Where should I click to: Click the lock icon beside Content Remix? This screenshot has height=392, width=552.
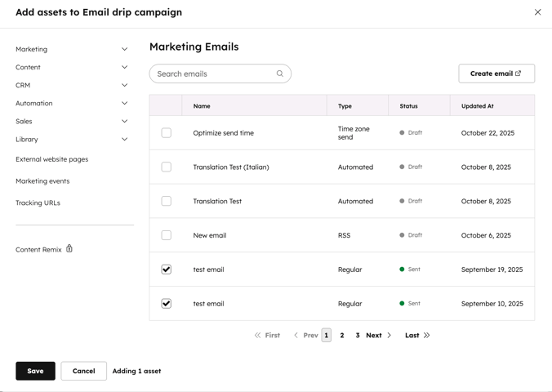coord(69,248)
